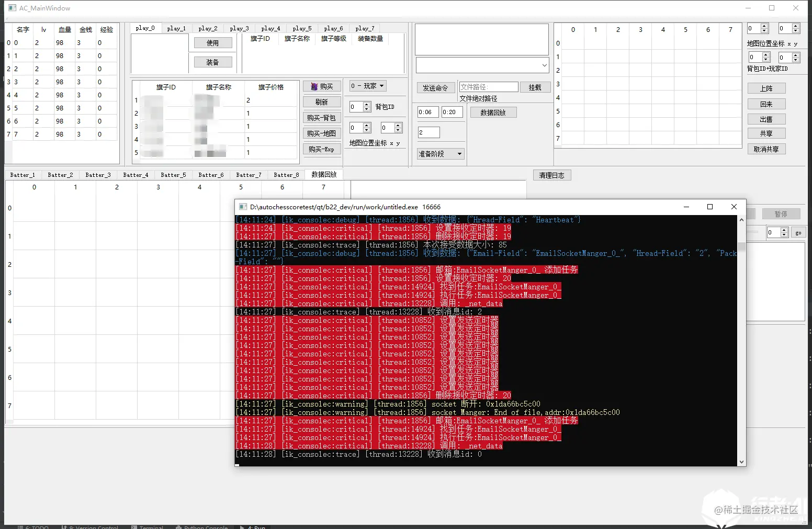Decrease the 背包ID spinbox using its down arrow
This screenshot has width=812, height=529.
[367, 109]
